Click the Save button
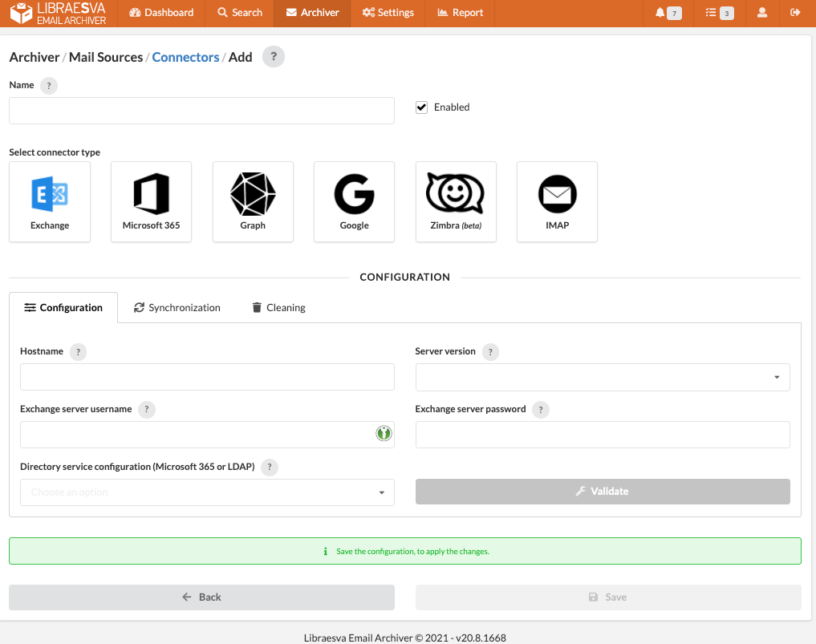816x644 pixels. click(608, 597)
